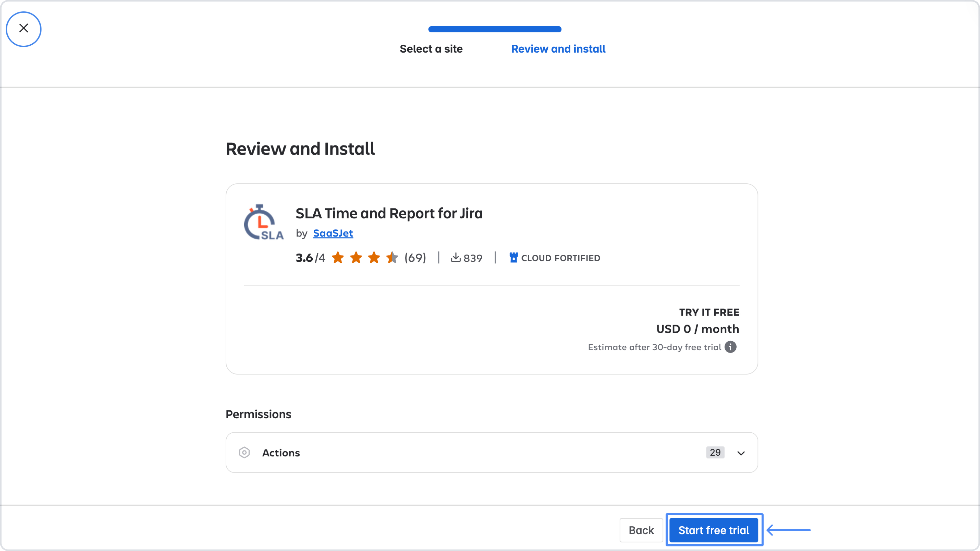Image resolution: width=980 pixels, height=551 pixels.
Task: Click the (69) reviews count
Action: pos(415,257)
